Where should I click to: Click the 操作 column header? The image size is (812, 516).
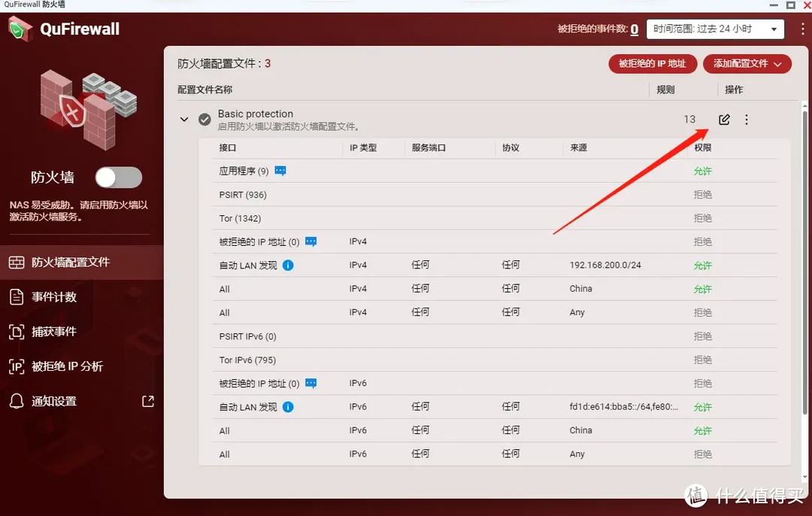(x=734, y=90)
